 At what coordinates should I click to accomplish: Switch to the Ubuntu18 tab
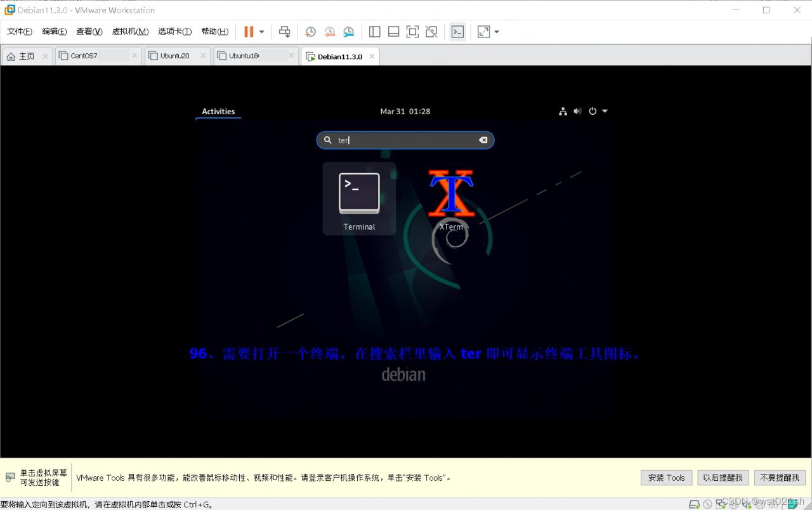[x=256, y=56]
